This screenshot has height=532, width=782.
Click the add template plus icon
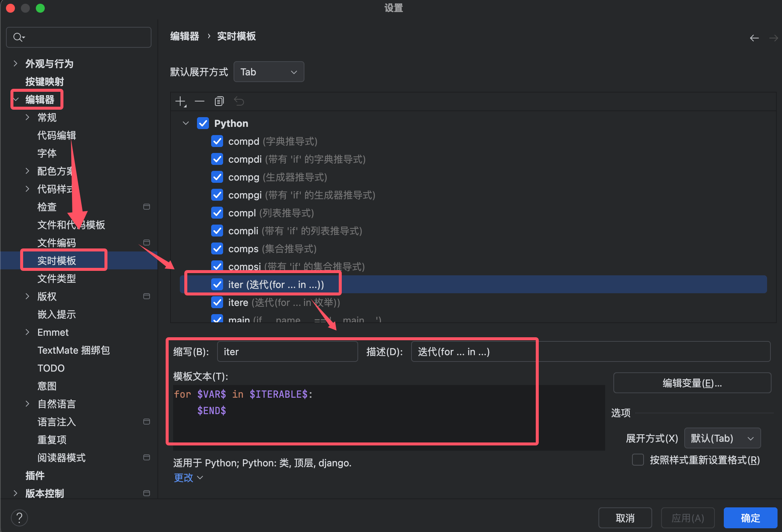pyautogui.click(x=181, y=101)
